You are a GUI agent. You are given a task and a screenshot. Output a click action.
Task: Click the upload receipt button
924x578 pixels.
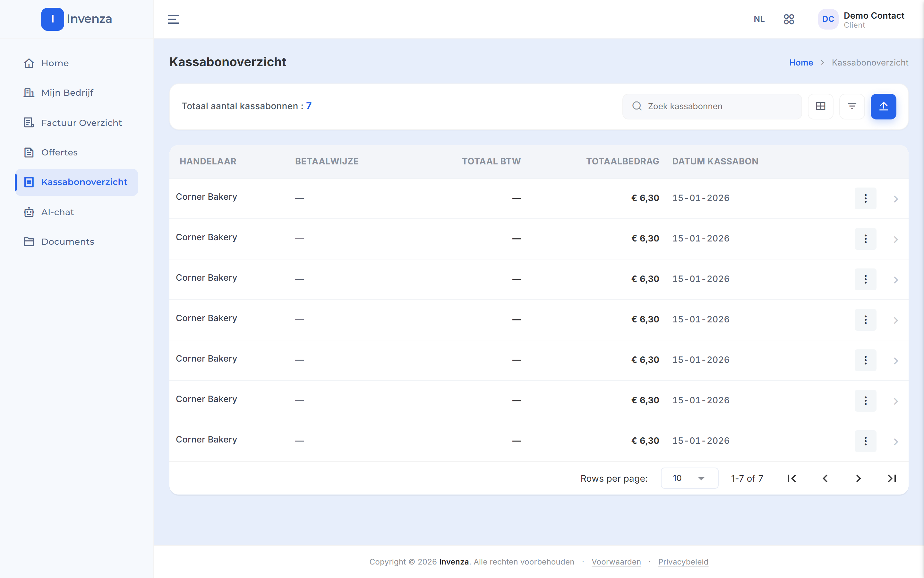(x=883, y=106)
